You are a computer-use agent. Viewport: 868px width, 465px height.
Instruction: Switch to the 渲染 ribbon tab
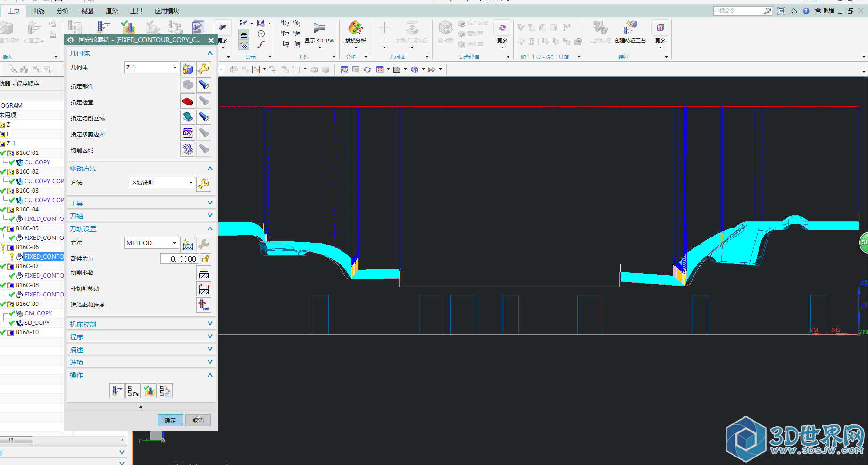click(112, 11)
